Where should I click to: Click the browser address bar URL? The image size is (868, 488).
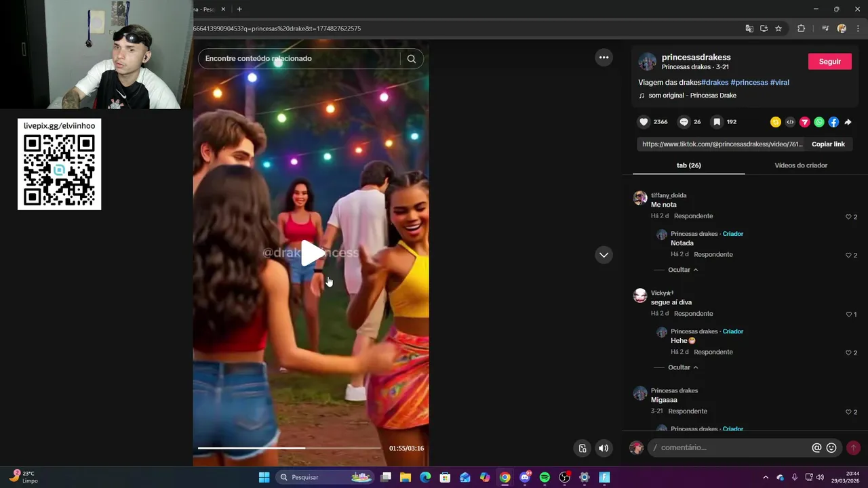click(278, 28)
